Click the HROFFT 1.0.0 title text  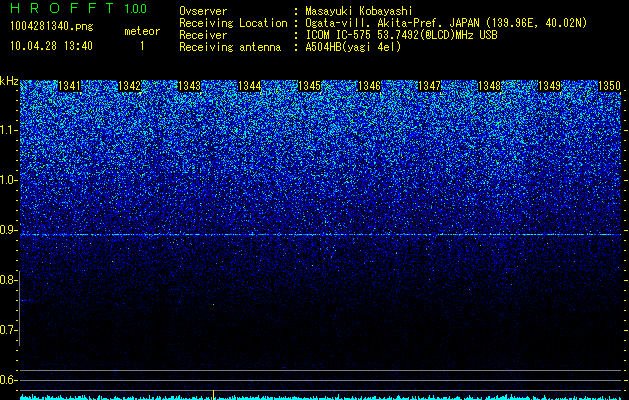pos(78,8)
